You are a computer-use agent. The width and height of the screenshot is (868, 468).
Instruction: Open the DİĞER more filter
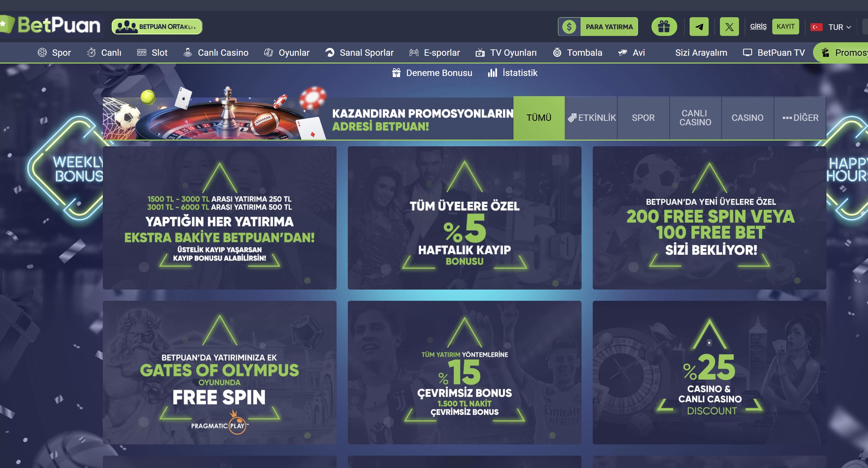[x=800, y=118]
